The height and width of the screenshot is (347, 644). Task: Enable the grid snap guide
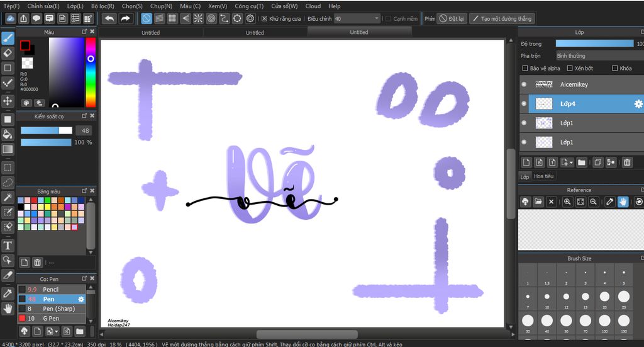coord(172,18)
